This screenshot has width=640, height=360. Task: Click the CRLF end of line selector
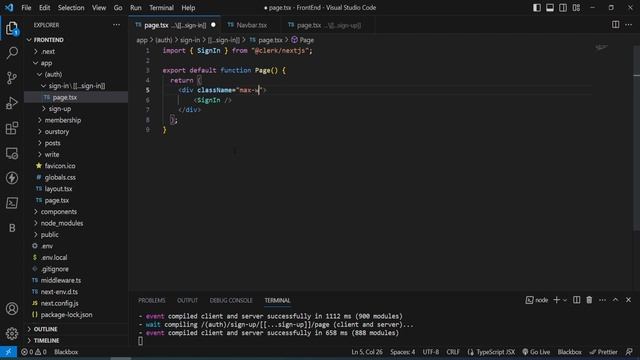453,352
